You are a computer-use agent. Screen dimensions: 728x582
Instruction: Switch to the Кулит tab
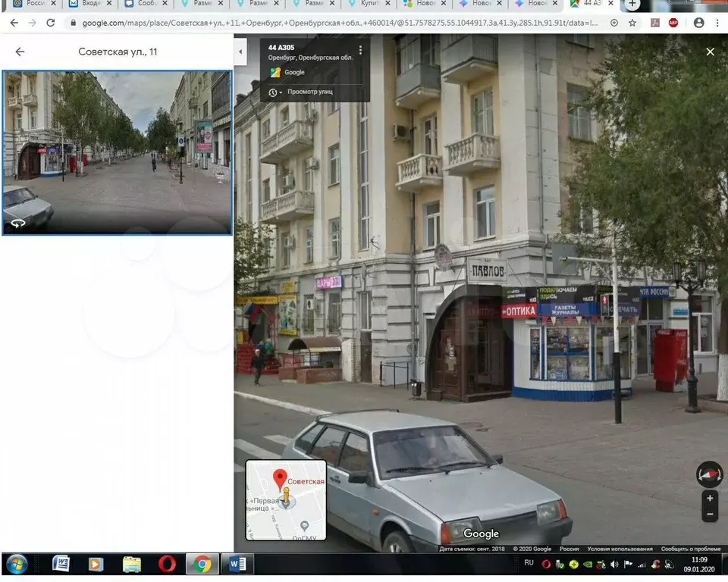[369, 4]
